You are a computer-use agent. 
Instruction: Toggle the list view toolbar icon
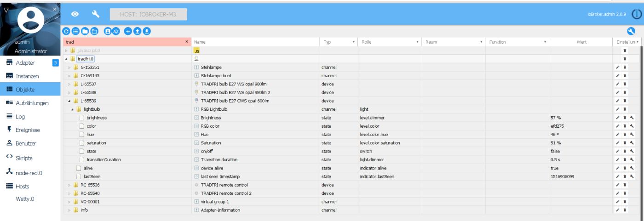pyautogui.click(x=75, y=31)
